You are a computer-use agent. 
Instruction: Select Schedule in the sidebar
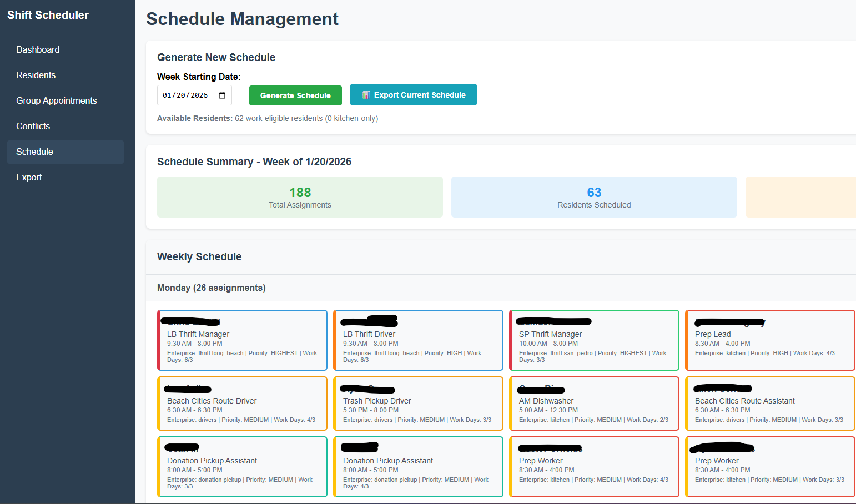[x=34, y=152]
